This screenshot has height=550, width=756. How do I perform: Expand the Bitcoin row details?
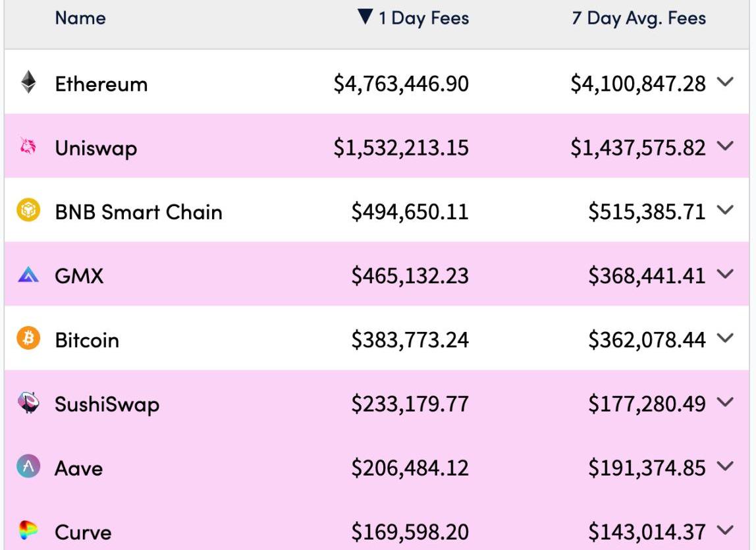725,339
